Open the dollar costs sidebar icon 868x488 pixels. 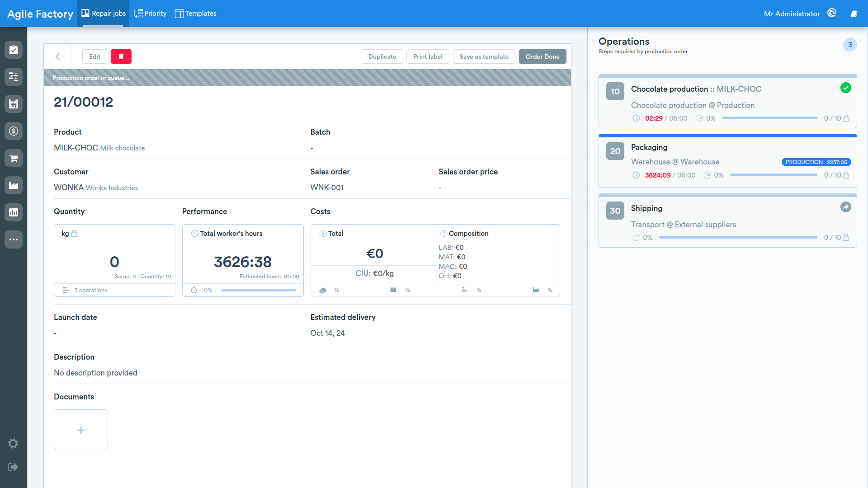tap(14, 131)
